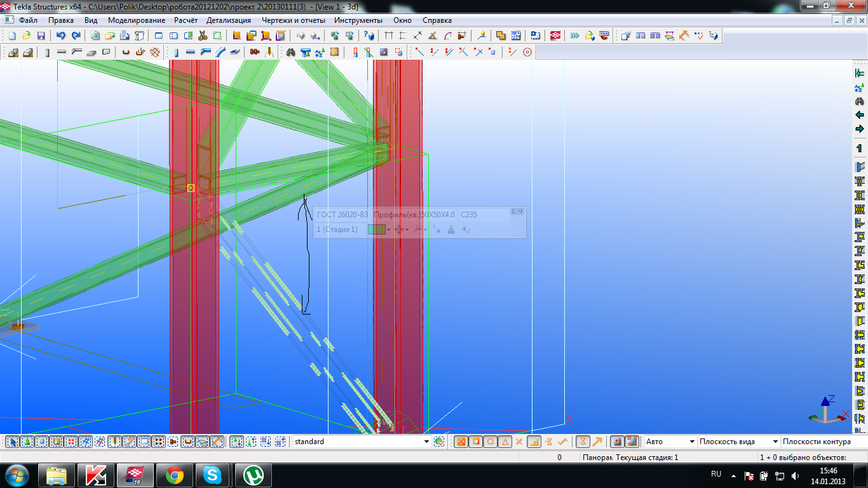Click the green color swatch in mini toolbar

(x=376, y=229)
